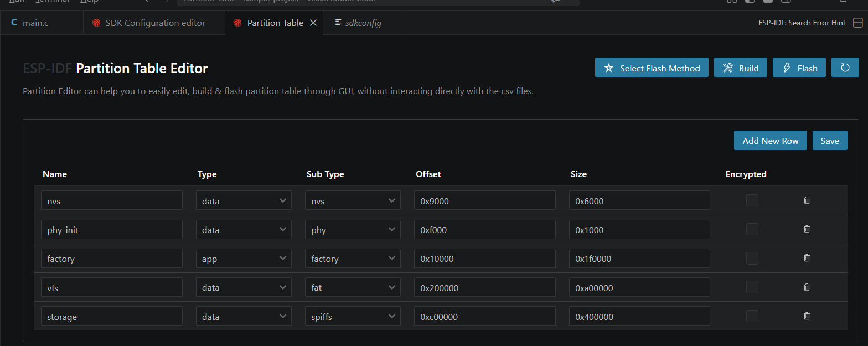Screen dimensions: 868x346
Task: Click the refresh icon button
Action: point(845,68)
